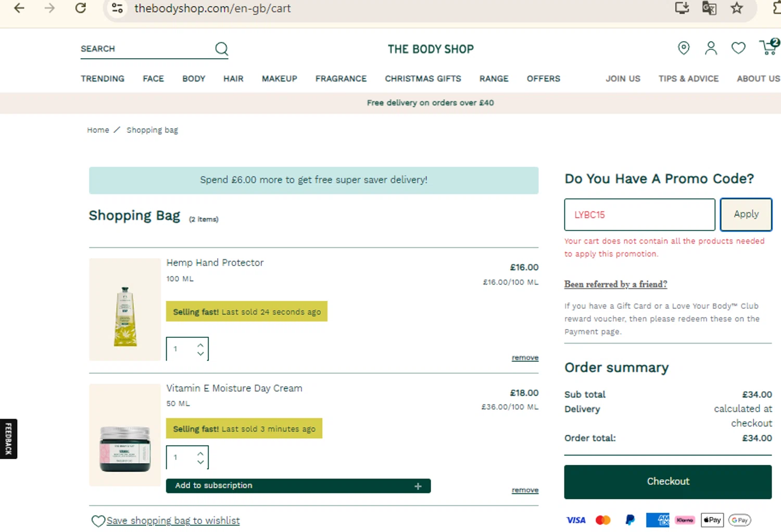Click Hemp Hand Protector product thumbnail

click(x=125, y=309)
